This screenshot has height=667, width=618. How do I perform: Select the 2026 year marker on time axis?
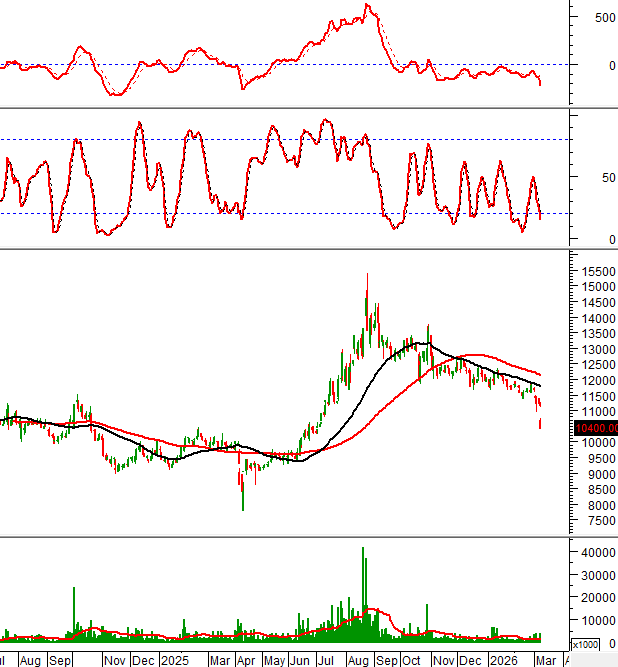click(502, 660)
